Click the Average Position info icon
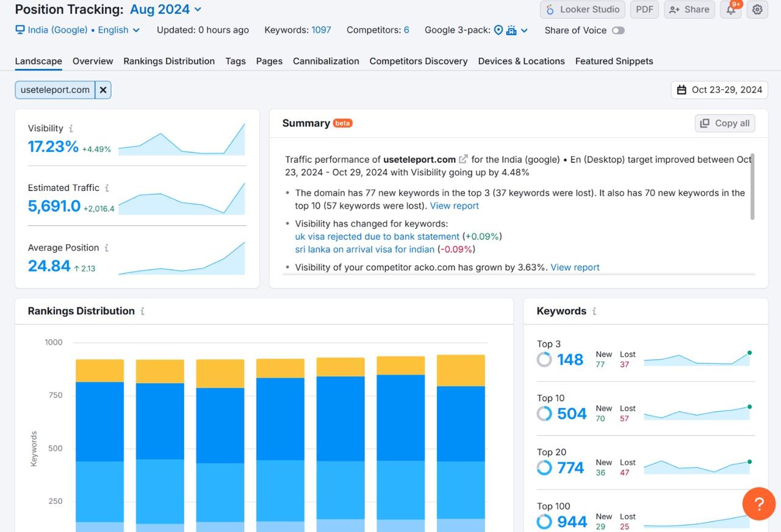The image size is (781, 532). tap(106, 248)
